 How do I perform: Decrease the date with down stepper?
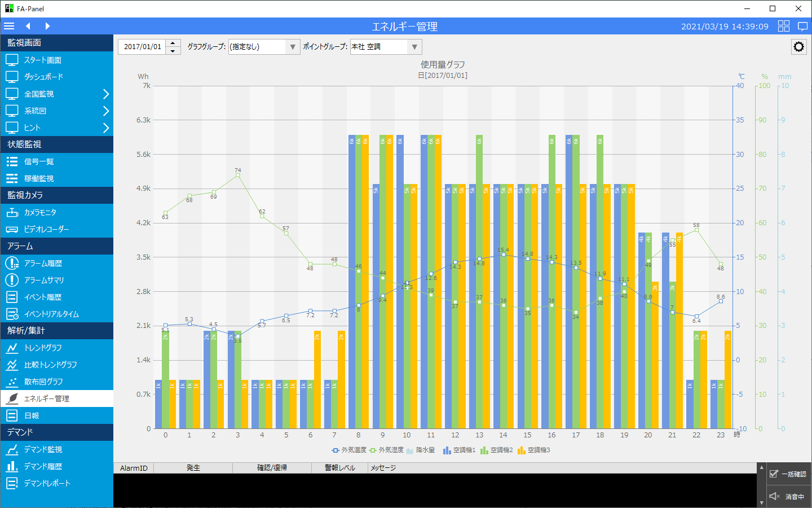click(x=173, y=51)
